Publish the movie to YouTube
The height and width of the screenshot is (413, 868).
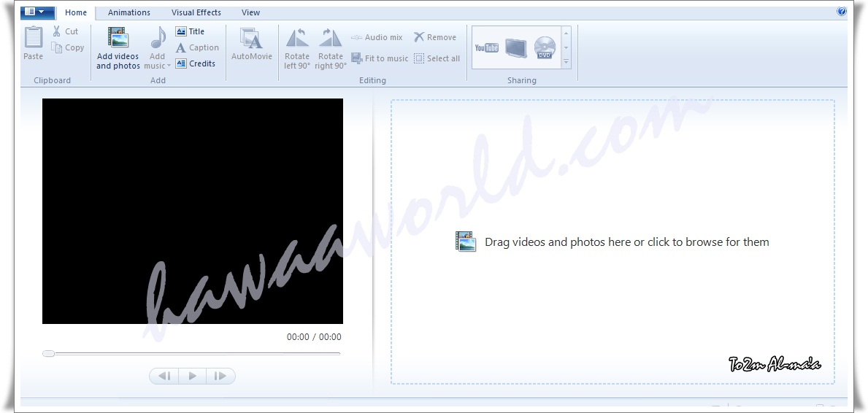pyautogui.click(x=486, y=48)
